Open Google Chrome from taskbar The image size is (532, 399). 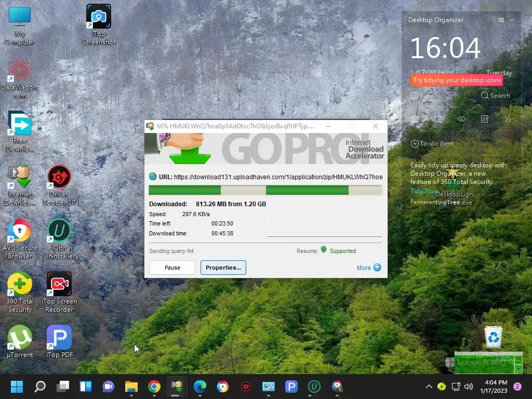pyautogui.click(x=154, y=387)
